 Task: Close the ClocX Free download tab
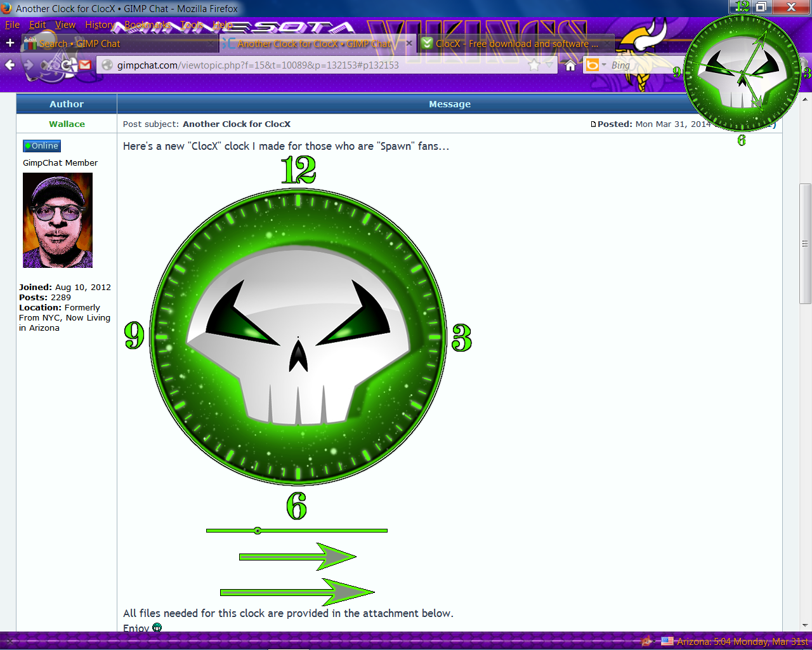(608, 44)
